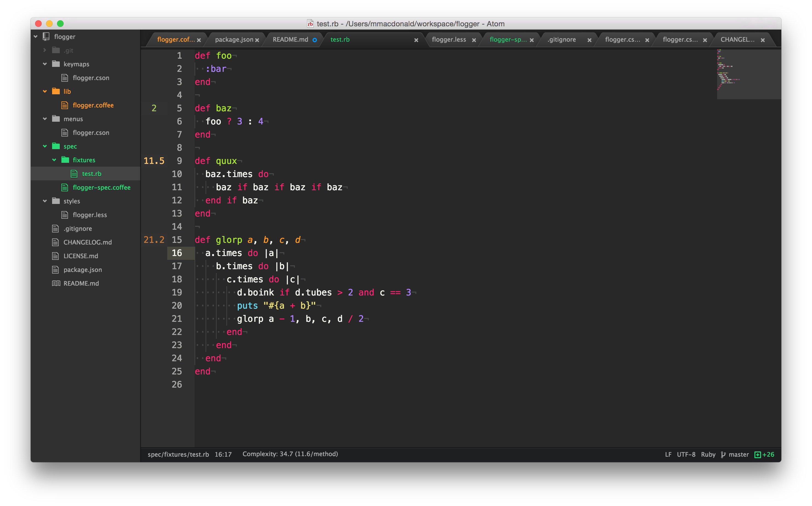Click the Ruby file icon in title bar
The width and height of the screenshot is (812, 506).
310,24
